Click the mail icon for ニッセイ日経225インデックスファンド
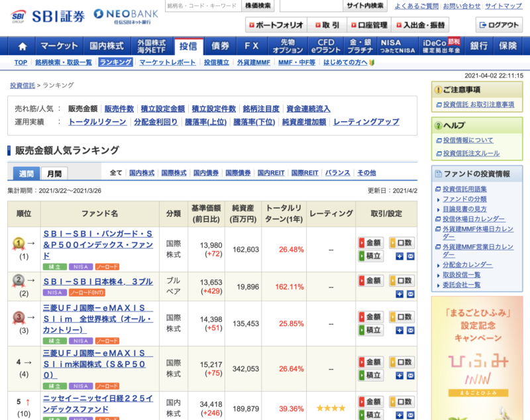The image size is (530, 420). point(410,415)
